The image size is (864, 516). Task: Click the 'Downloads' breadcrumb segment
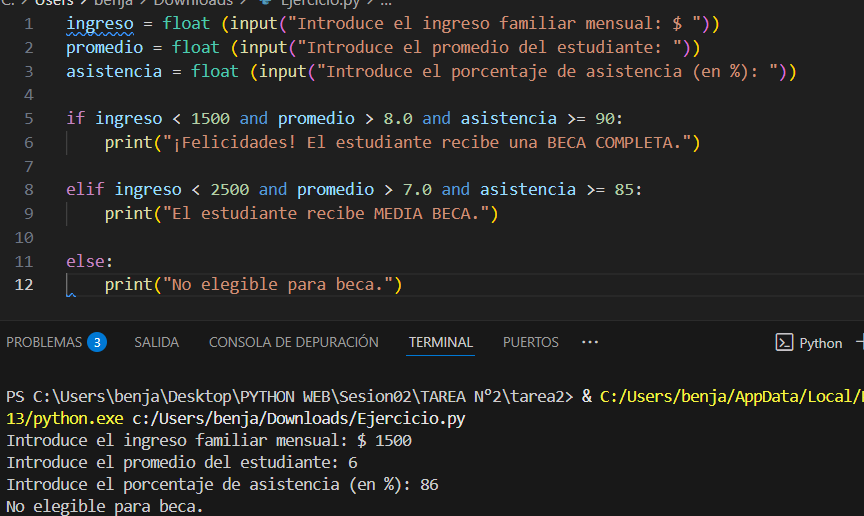point(193,2)
